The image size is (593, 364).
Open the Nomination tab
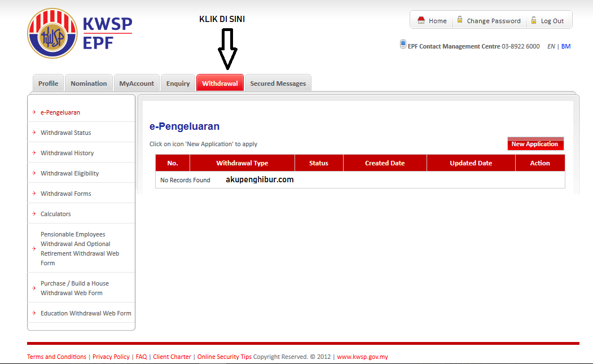pyautogui.click(x=89, y=83)
